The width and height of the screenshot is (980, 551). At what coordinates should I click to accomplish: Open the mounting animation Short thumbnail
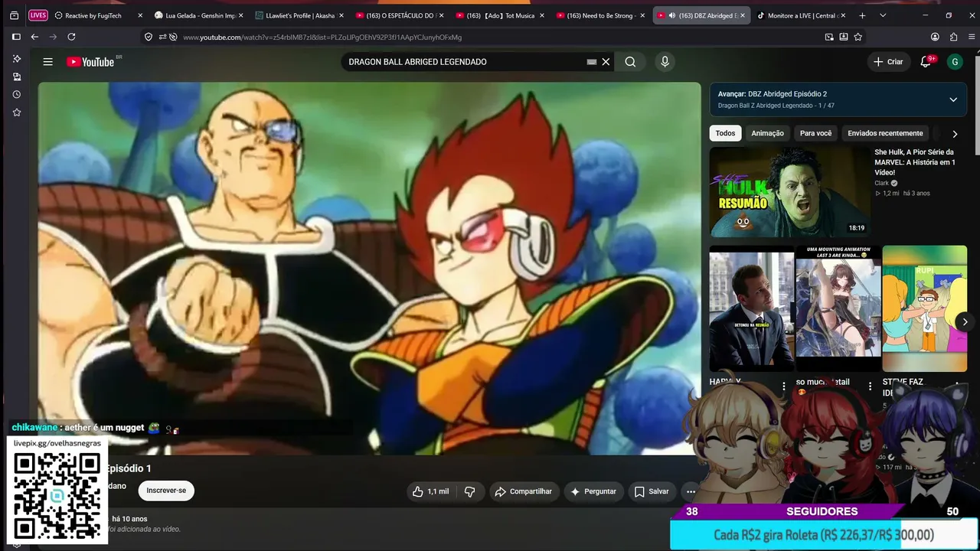tap(838, 308)
